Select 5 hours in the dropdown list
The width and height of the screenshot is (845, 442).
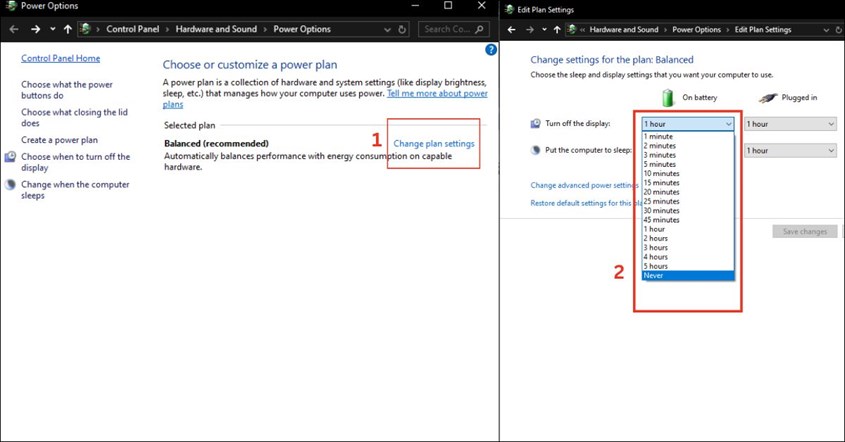688,266
